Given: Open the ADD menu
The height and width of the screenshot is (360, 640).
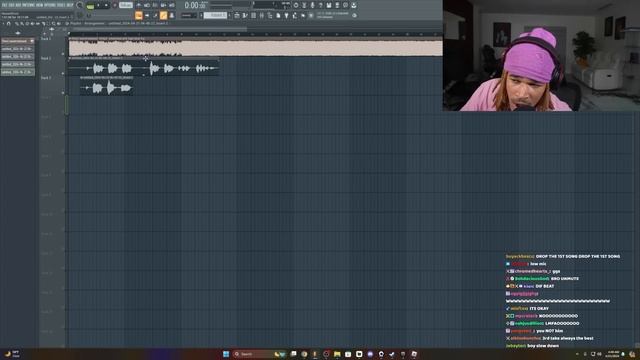Looking at the screenshot, I should [x=18, y=5].
